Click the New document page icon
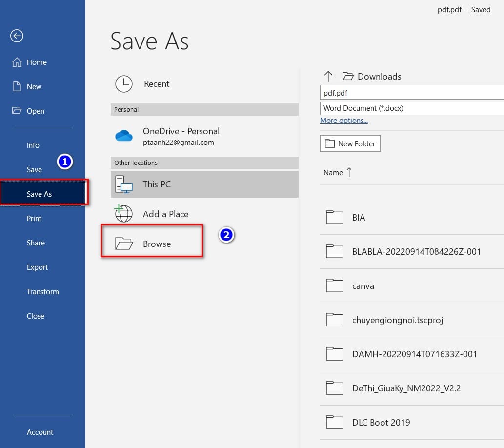Viewport: 504px width, 448px height. 17,86
